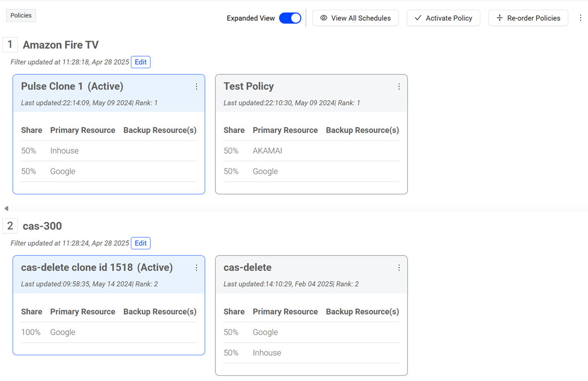The width and height of the screenshot is (588, 381).
Task: Click rank number 1 box
Action: coord(10,45)
